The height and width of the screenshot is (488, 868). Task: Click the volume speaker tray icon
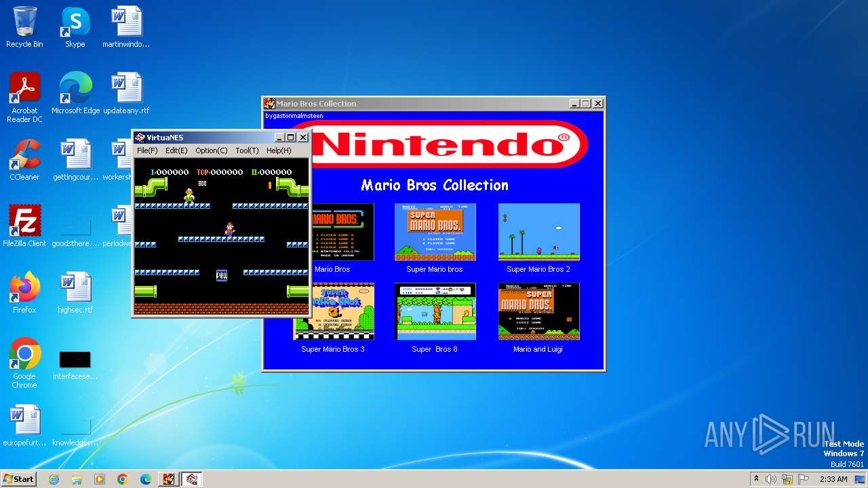tap(770, 479)
